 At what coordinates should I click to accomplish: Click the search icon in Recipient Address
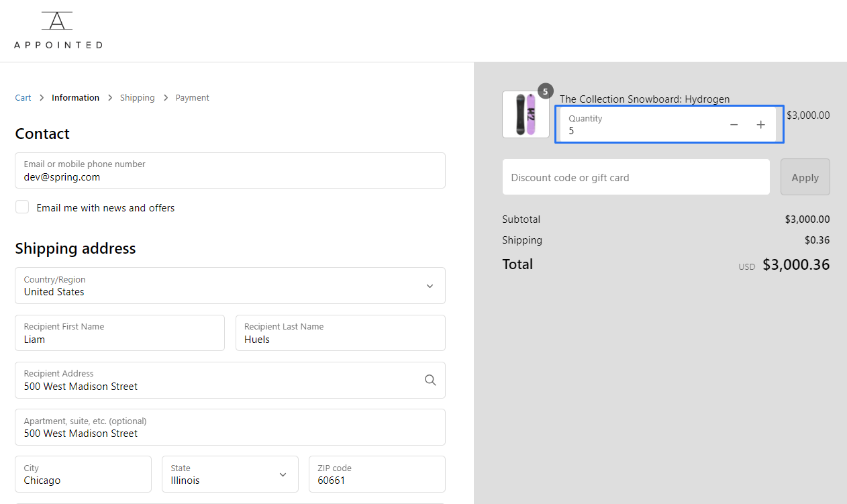click(x=430, y=381)
